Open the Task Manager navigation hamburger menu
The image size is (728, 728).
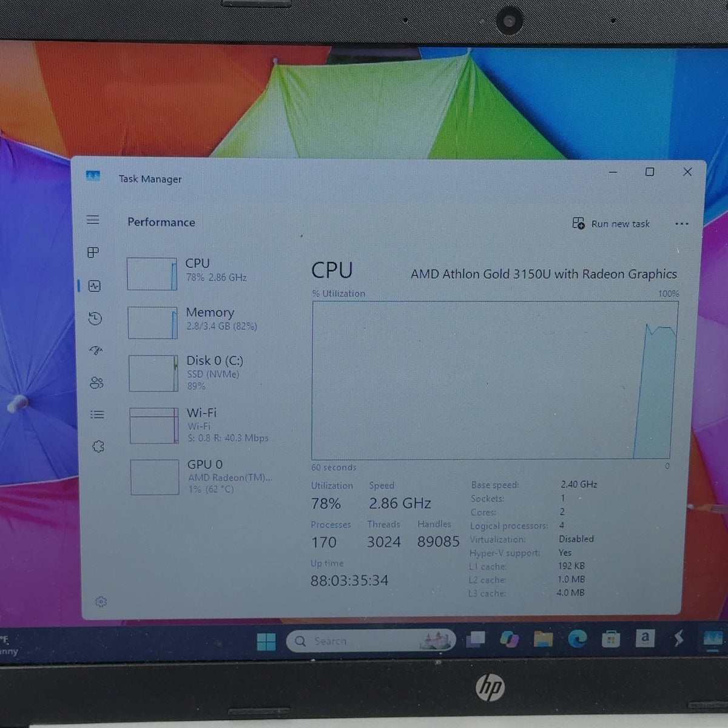coord(93,220)
